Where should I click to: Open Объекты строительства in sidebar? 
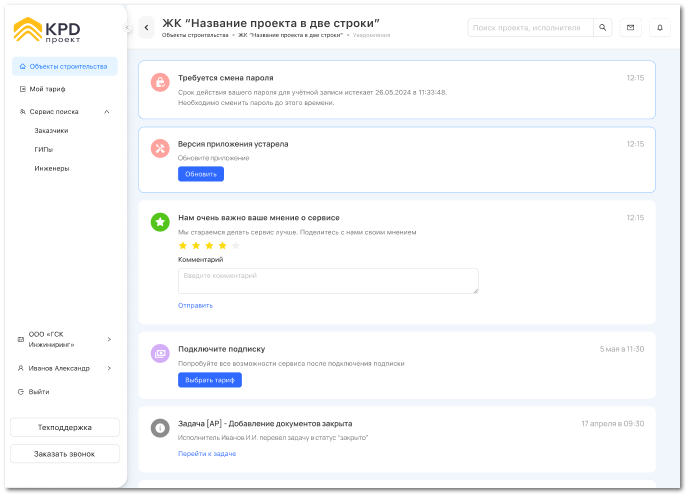pyautogui.click(x=65, y=67)
